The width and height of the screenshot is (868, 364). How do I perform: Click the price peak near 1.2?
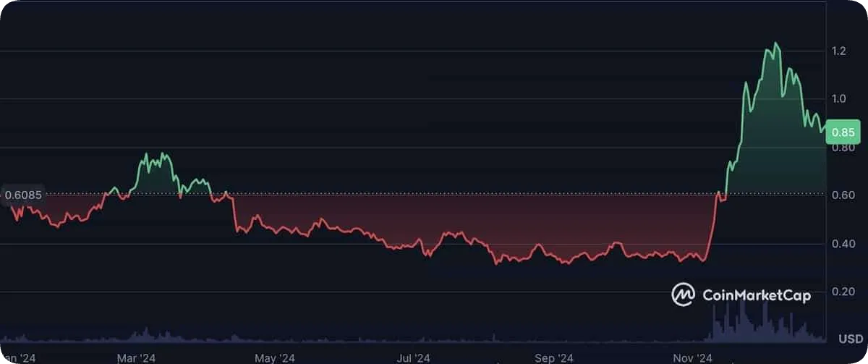(x=775, y=43)
